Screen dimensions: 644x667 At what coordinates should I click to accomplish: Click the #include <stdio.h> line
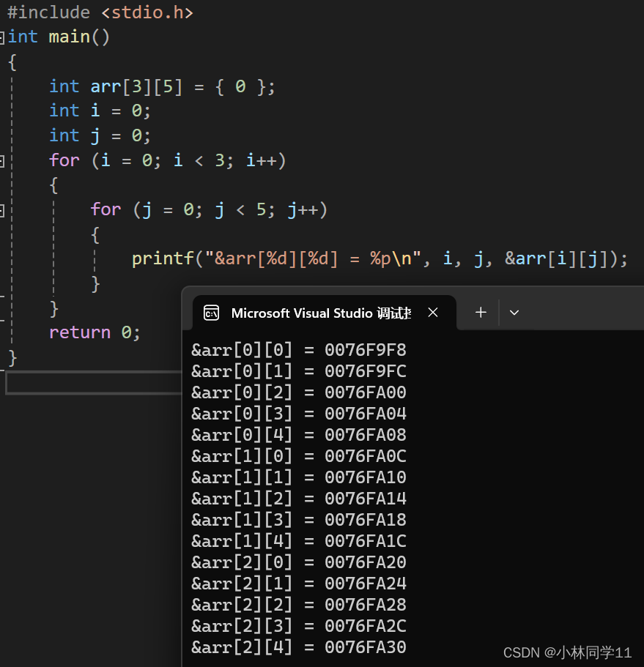[x=100, y=12]
